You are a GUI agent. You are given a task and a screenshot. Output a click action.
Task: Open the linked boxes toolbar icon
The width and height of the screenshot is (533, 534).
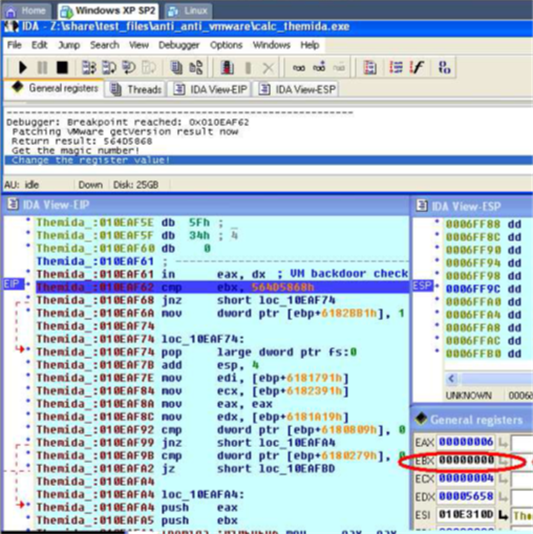196,67
